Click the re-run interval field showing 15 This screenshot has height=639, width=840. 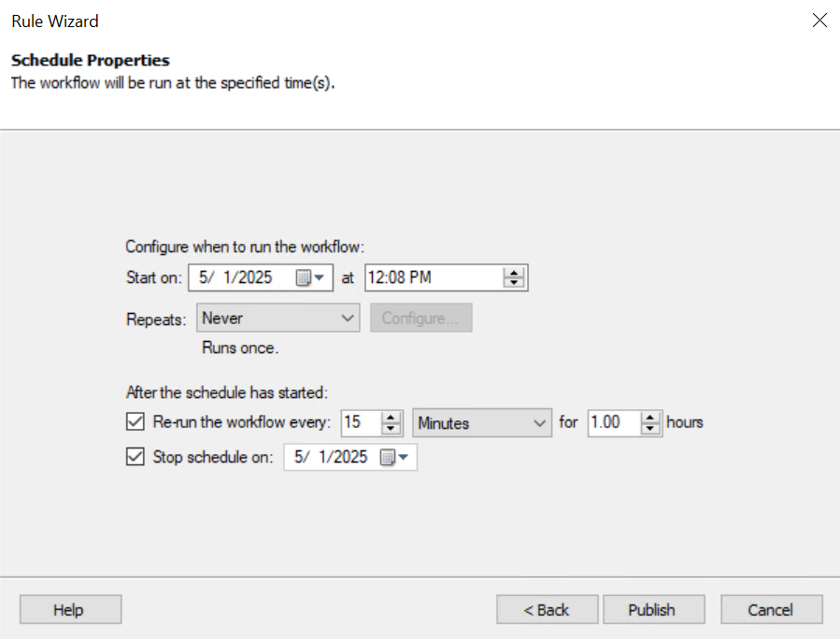[360, 423]
